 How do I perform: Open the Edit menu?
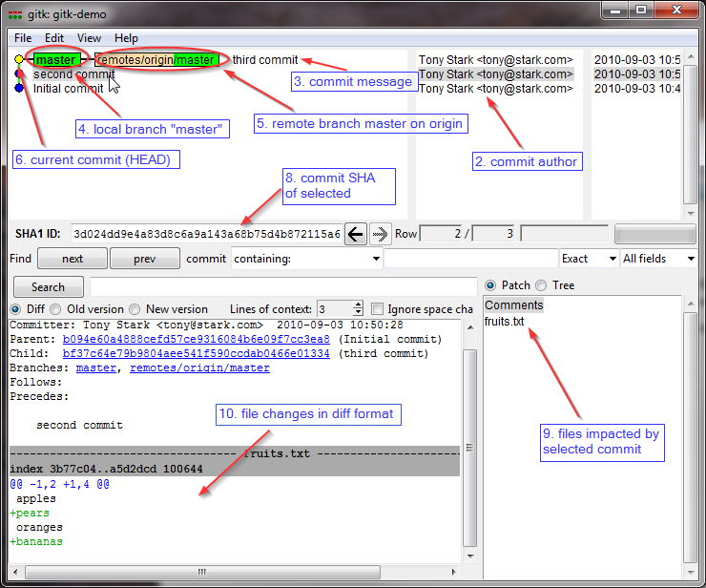click(54, 38)
